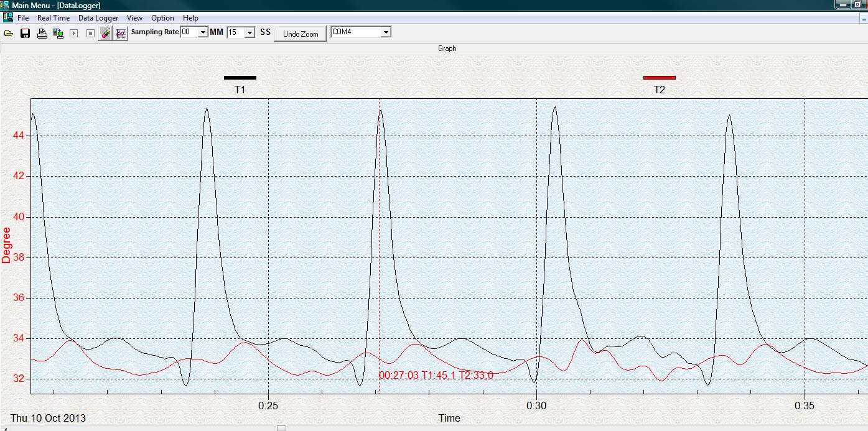This screenshot has height=431, width=868.
Task: Click the 42 degree axis label
Action: (17, 176)
